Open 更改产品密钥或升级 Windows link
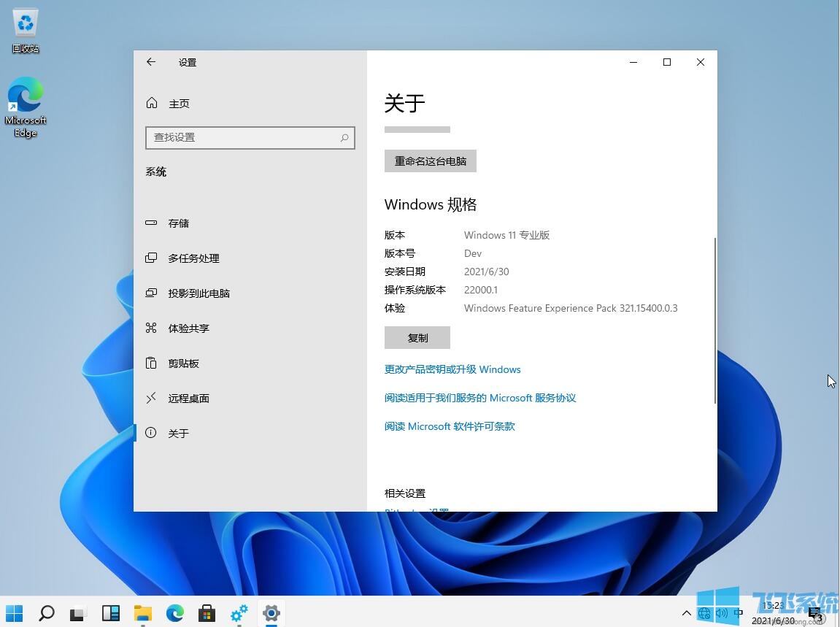The height and width of the screenshot is (627, 840). (452, 369)
